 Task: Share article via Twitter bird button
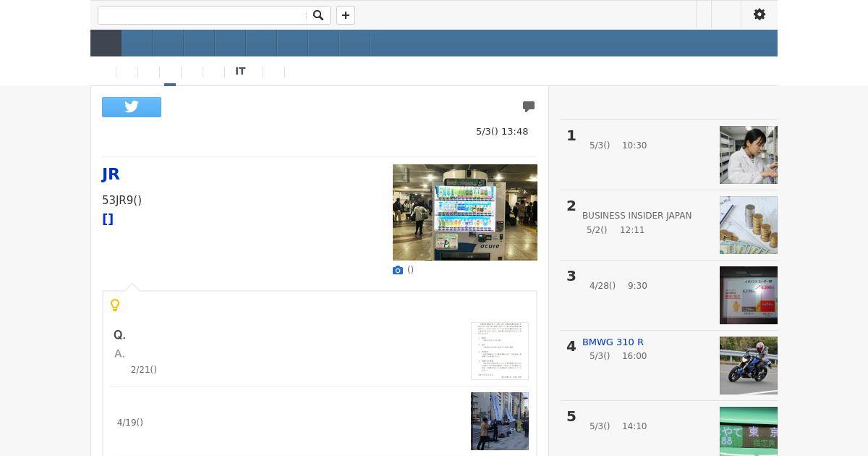point(132,107)
